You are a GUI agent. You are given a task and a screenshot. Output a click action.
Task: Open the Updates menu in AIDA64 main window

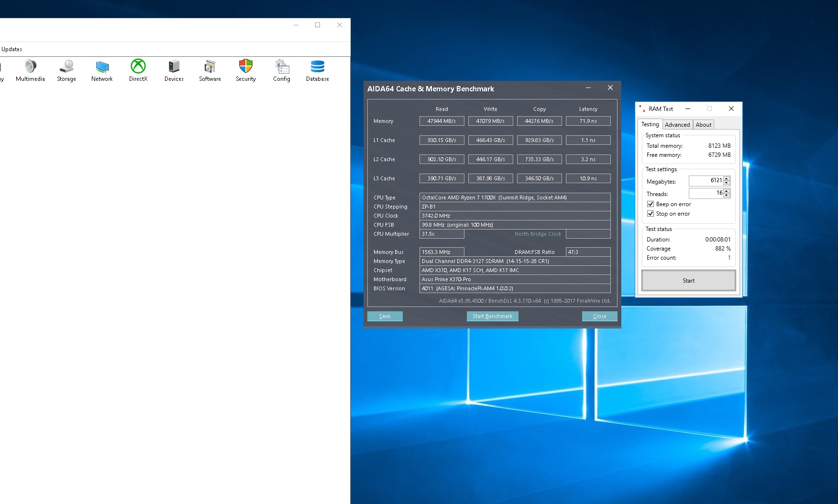click(11, 49)
